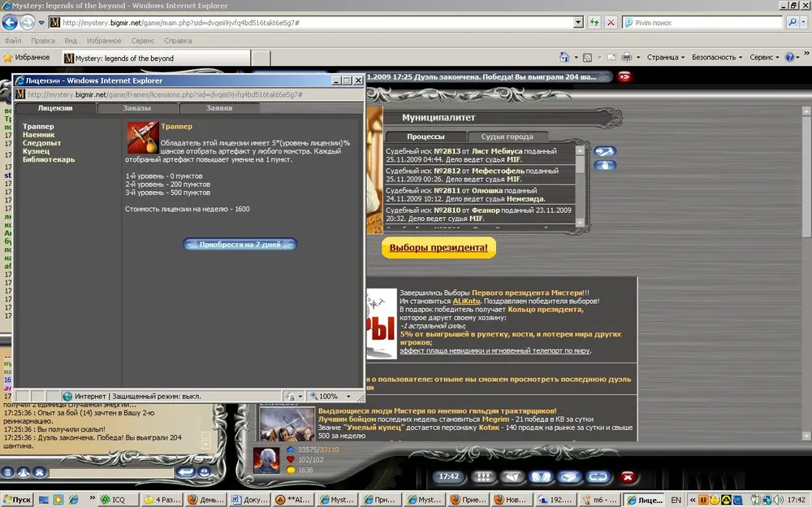Switch to the Заказы tab

pos(137,108)
